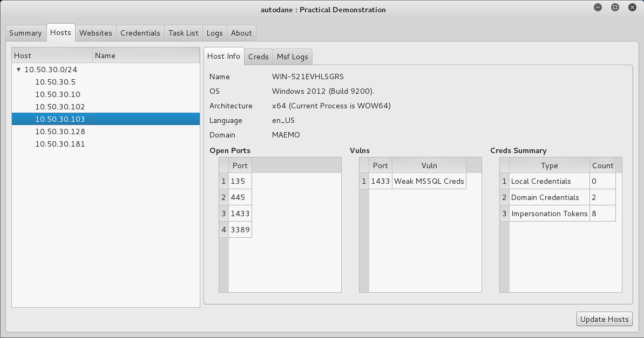Screen dimensions: 644x338
Task: Go to the Task List tab
Action: click(183, 33)
